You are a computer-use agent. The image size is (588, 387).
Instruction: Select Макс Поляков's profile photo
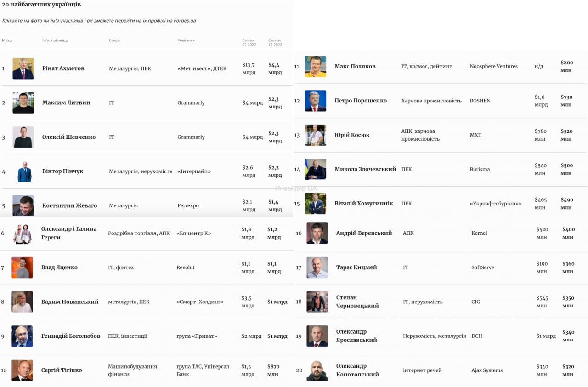point(316,67)
